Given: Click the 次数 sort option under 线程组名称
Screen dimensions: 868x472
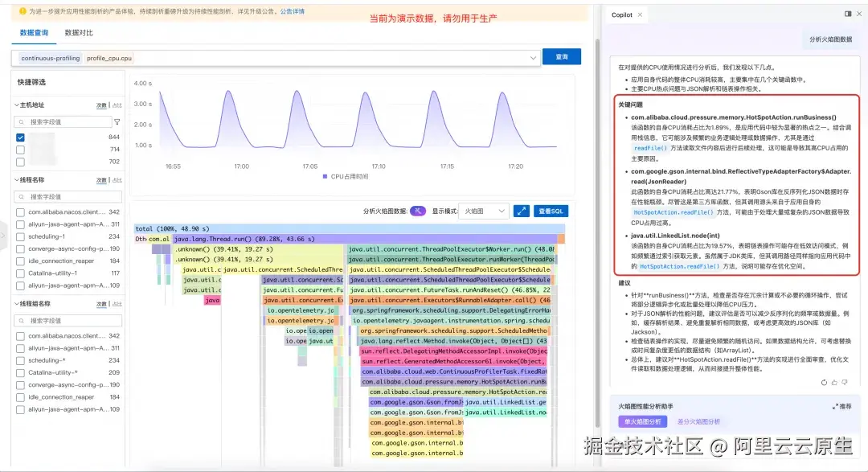Looking at the screenshot, I should (x=101, y=304).
